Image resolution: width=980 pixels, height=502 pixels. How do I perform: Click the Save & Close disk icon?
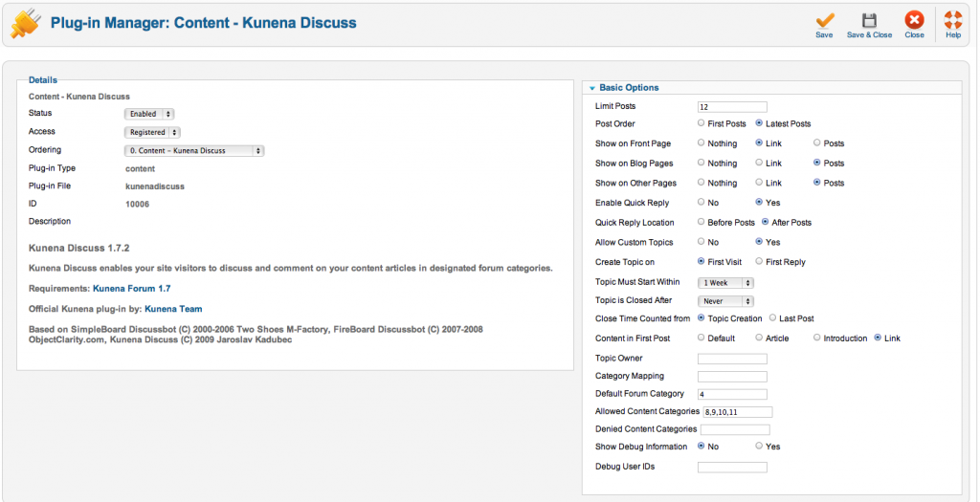coord(869,20)
